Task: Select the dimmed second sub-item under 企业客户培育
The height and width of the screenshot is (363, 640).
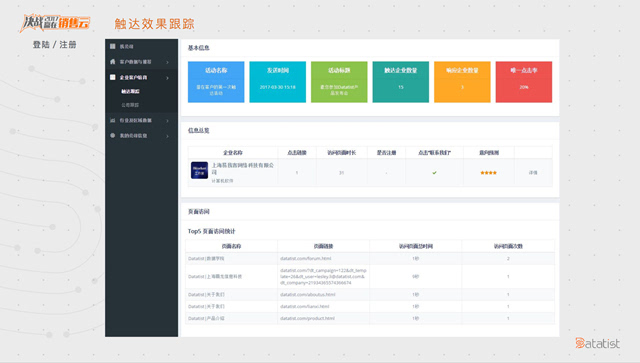Action: pos(130,105)
